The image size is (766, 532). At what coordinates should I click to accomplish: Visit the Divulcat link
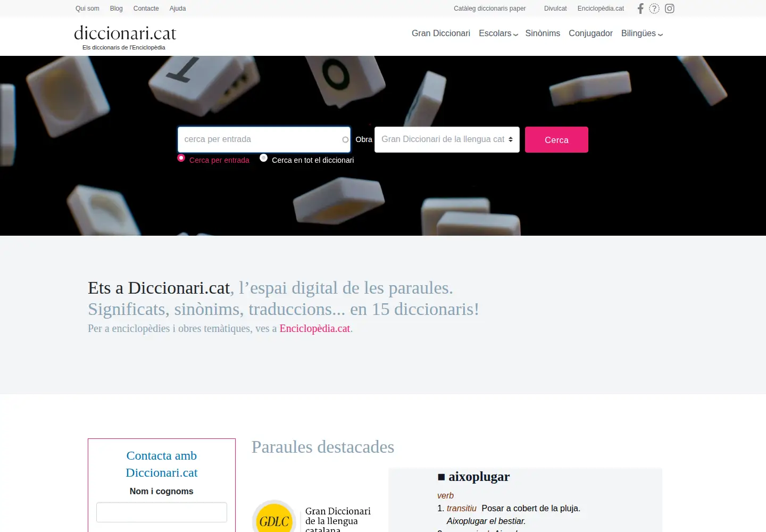[x=555, y=9]
